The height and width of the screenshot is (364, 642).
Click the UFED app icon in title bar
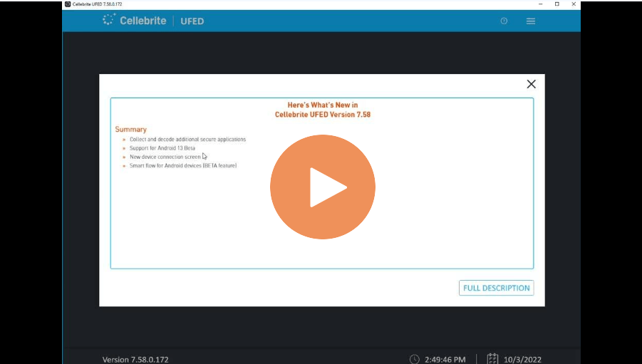[68, 4]
